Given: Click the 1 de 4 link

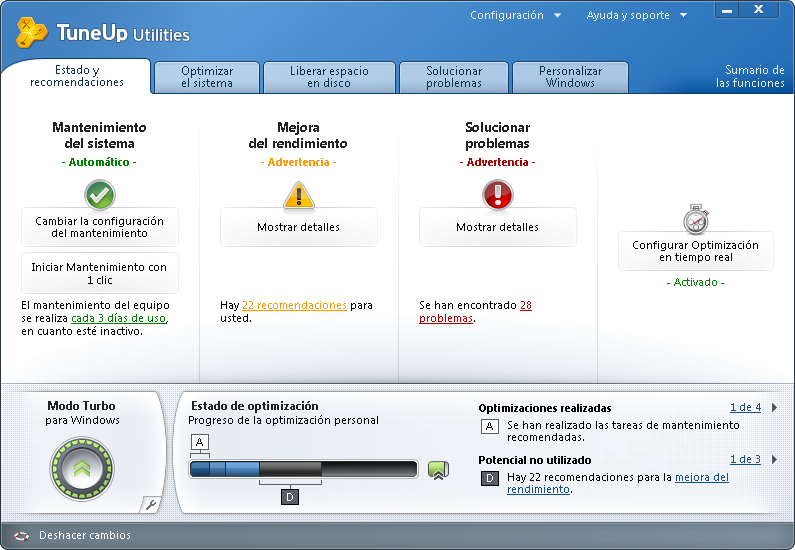Looking at the screenshot, I should [x=745, y=407].
